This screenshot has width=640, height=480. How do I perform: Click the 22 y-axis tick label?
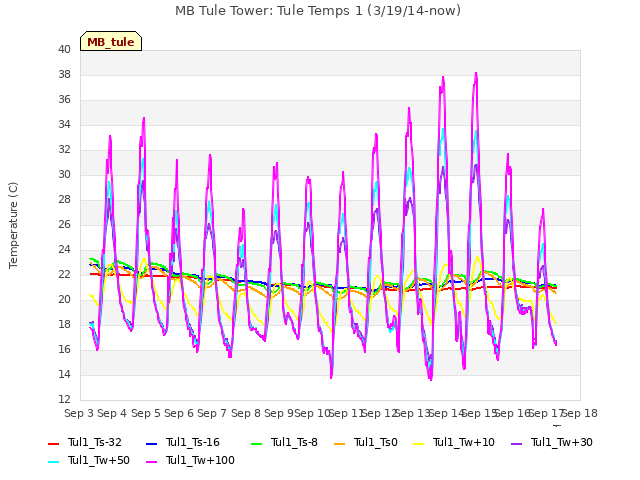(64, 274)
